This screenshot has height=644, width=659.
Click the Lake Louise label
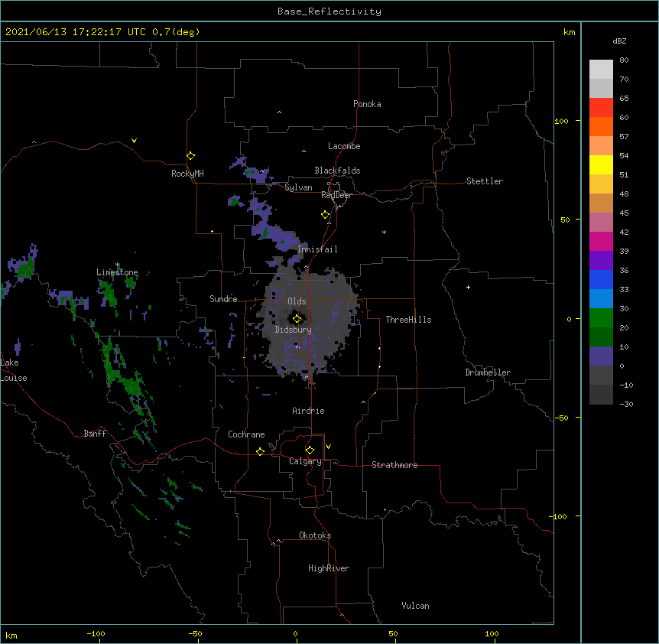[14, 370]
